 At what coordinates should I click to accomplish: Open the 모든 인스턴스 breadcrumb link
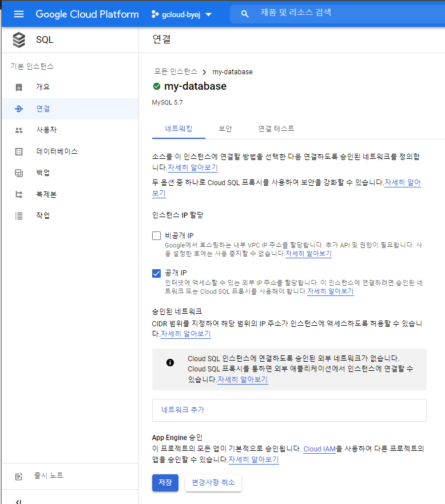pos(176,71)
